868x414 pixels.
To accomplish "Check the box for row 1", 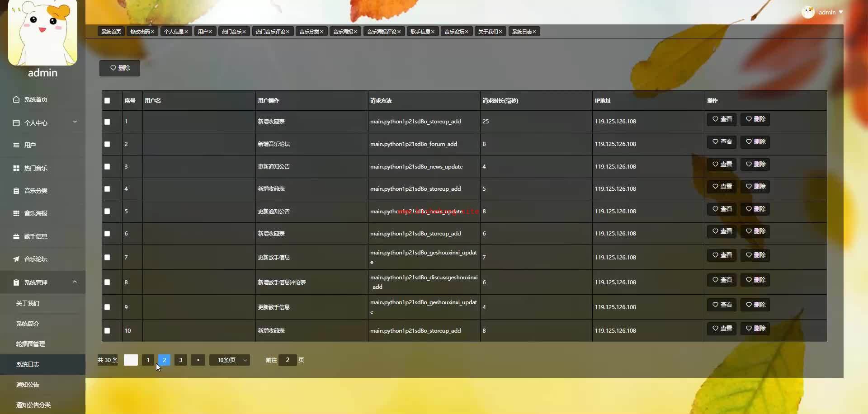I will [x=107, y=122].
